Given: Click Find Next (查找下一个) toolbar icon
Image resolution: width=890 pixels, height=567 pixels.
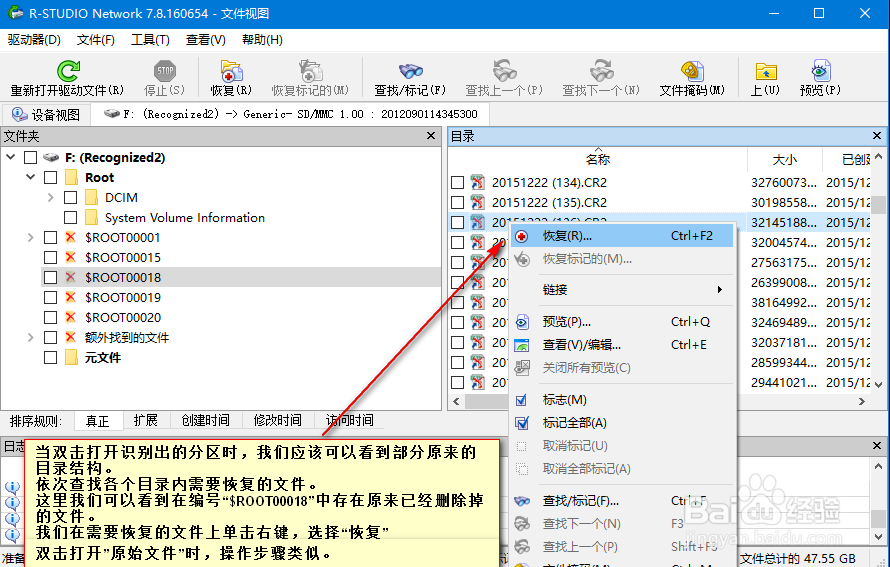Looking at the screenshot, I should pyautogui.click(x=601, y=71).
